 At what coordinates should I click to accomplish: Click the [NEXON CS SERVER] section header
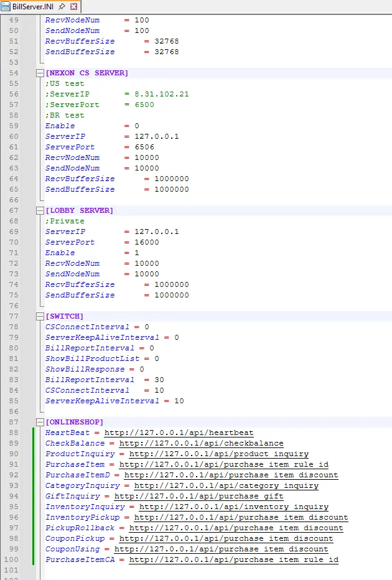pos(87,73)
